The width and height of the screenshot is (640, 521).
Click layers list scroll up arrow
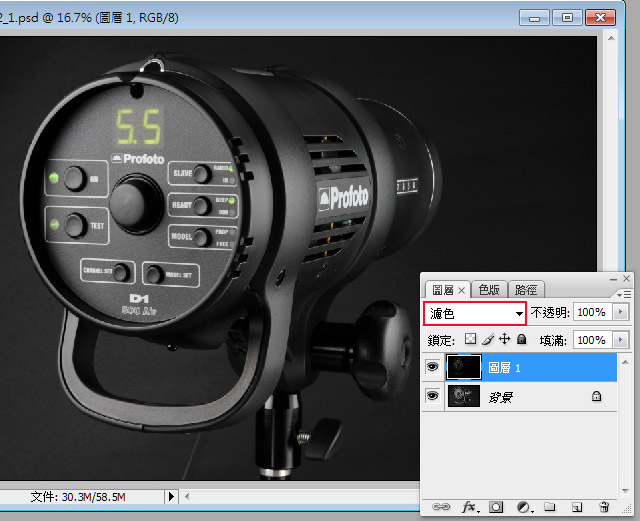[x=625, y=362]
